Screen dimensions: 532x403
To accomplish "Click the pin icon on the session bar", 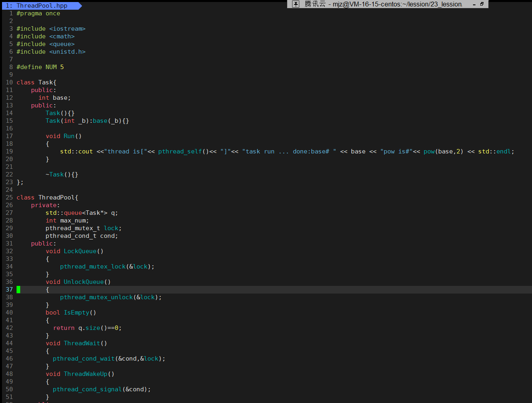I will pos(296,4).
